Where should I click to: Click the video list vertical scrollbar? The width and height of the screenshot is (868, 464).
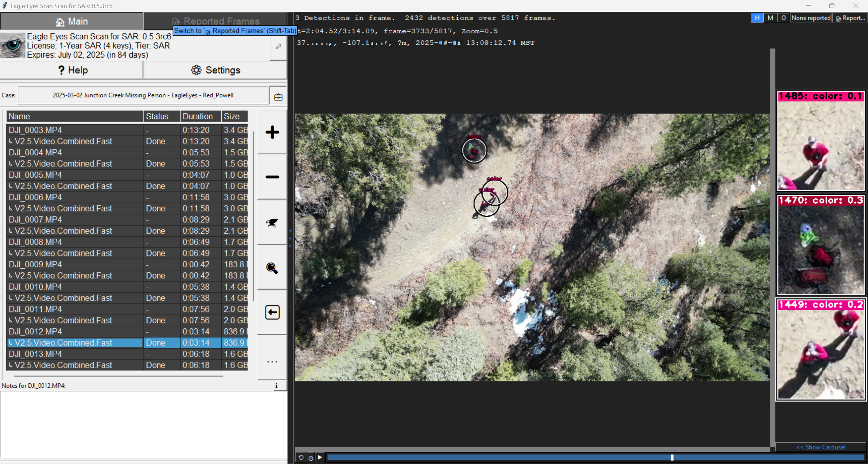click(x=253, y=217)
